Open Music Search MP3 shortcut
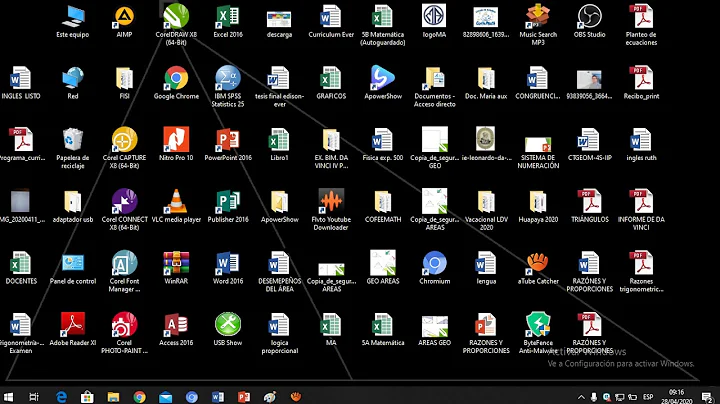720x404 pixels. (x=538, y=24)
